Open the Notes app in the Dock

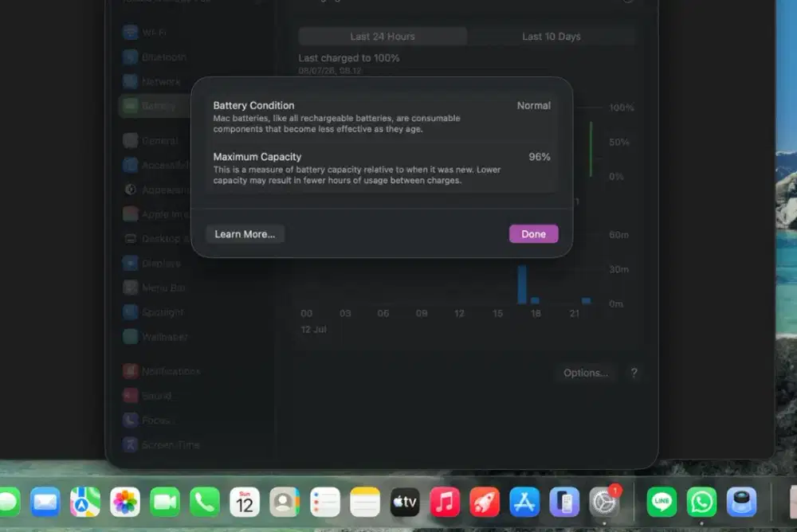pyautogui.click(x=365, y=502)
